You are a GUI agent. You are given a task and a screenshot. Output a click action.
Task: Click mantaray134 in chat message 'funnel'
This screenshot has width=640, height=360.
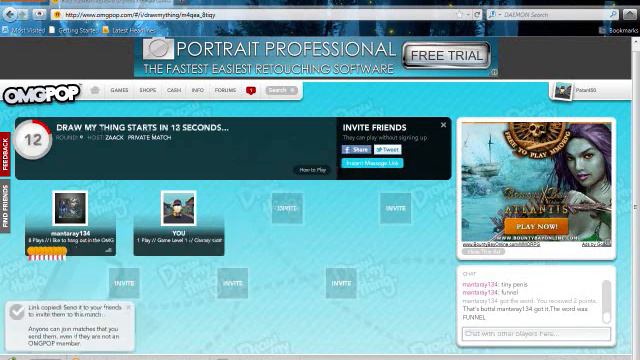480,293
